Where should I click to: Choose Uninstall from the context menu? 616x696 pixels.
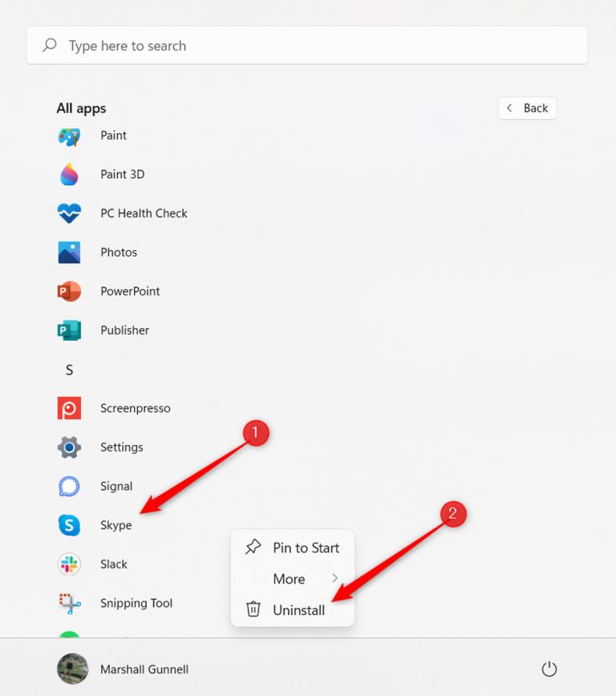pyautogui.click(x=293, y=610)
